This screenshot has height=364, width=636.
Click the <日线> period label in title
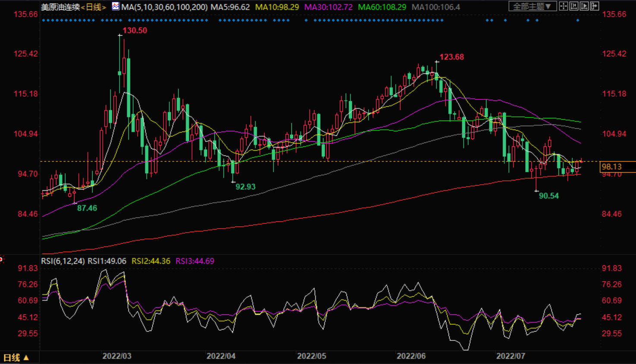click(x=93, y=7)
